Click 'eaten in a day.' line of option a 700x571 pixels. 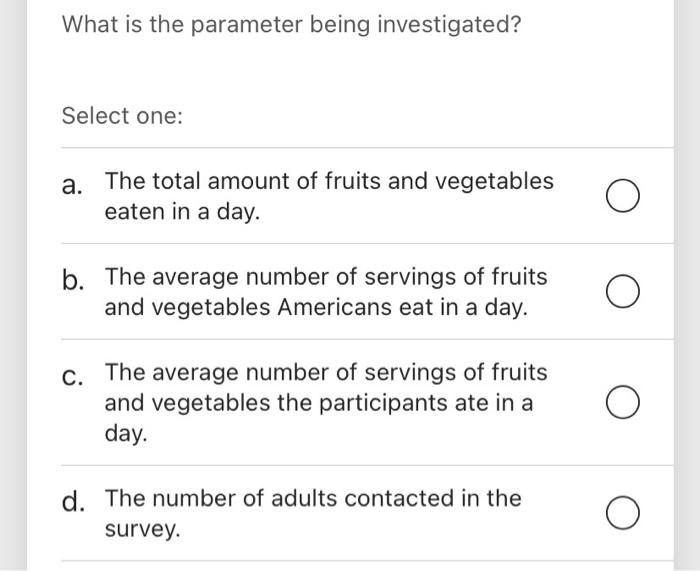pyautogui.click(x=182, y=212)
